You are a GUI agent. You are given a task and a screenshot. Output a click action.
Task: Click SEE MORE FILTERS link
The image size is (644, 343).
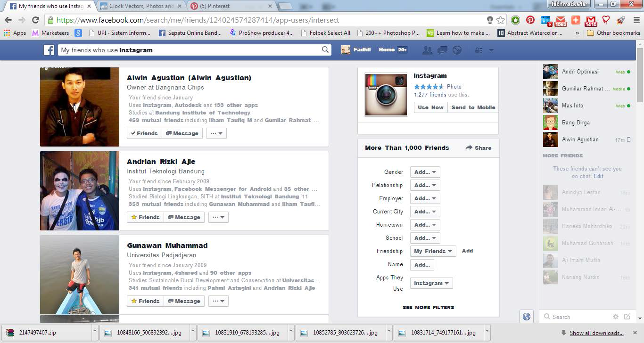pyautogui.click(x=428, y=307)
